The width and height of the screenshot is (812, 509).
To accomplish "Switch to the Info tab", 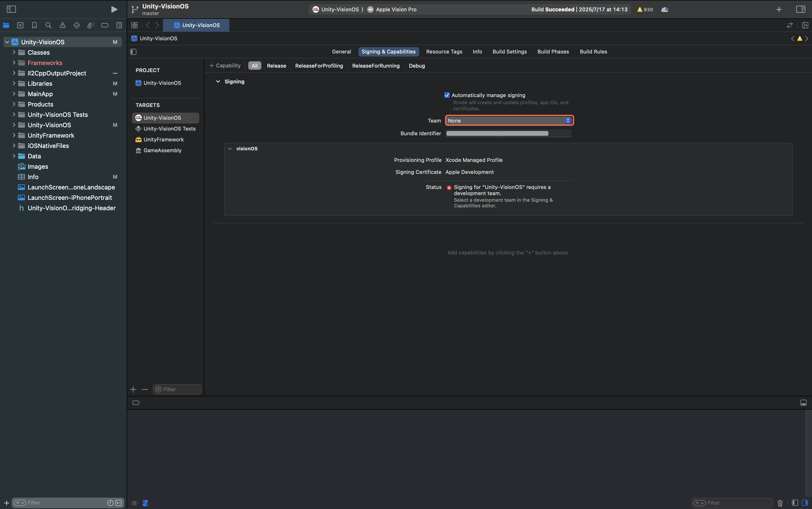I will pos(477,52).
